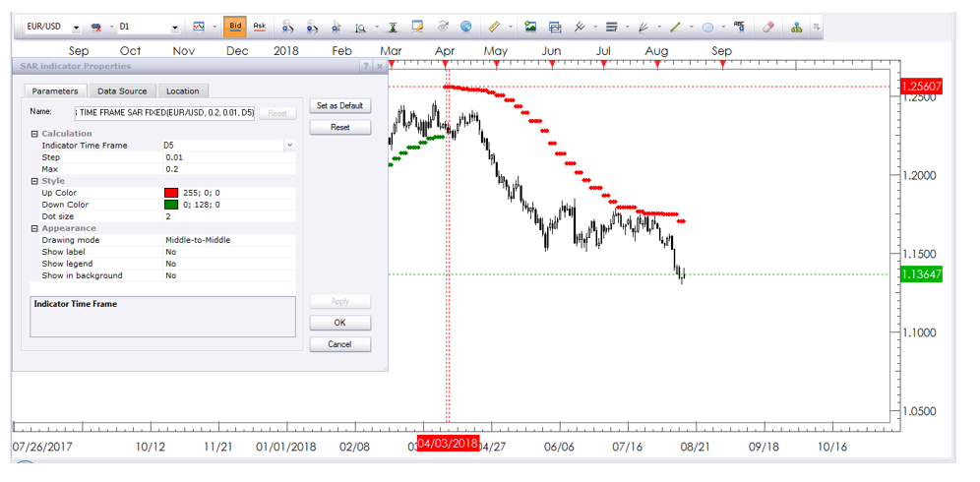Image resolution: width=980 pixels, height=482 pixels.
Task: Click the blue globe icon
Action: pyautogui.click(x=465, y=27)
